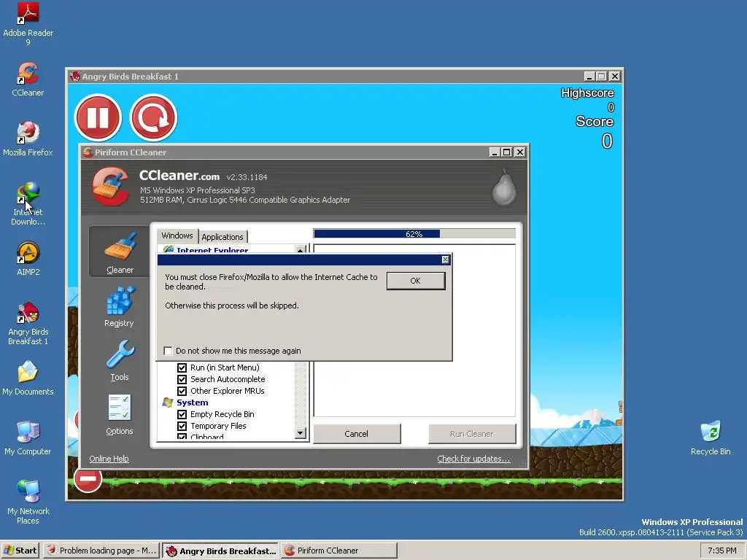Close the Firefox warning dialog
The width and height of the screenshot is (747, 560).
coord(445,260)
